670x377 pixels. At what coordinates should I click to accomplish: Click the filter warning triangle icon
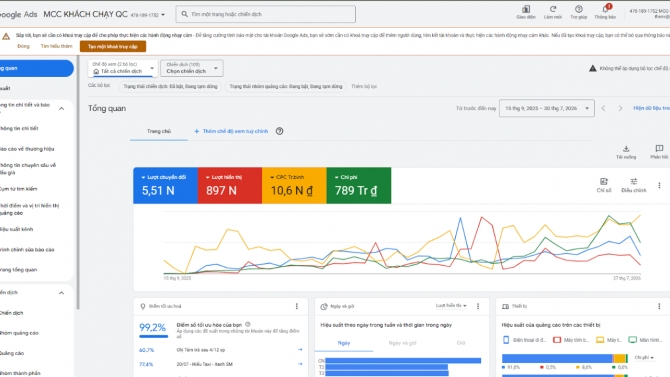point(593,68)
